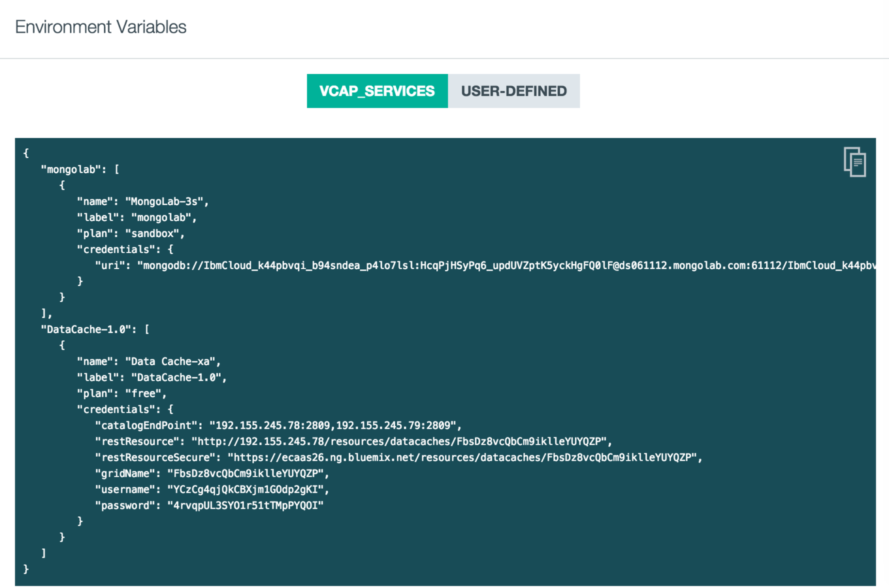
Task: Click the restResourceSecure https URL line
Action: pos(398,457)
